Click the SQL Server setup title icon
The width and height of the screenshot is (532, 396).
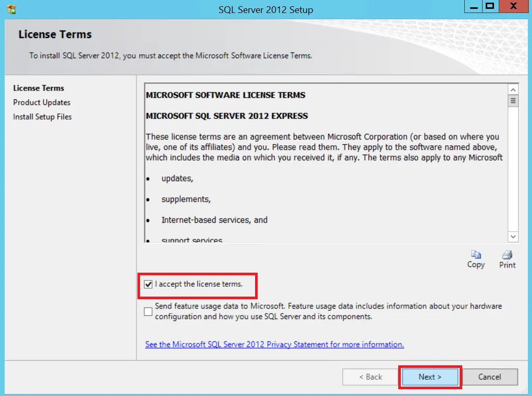pos(11,9)
